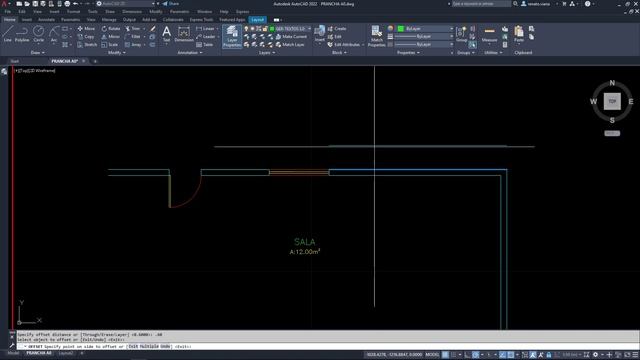Click the Block Edit button

pyautogui.click(x=334, y=37)
